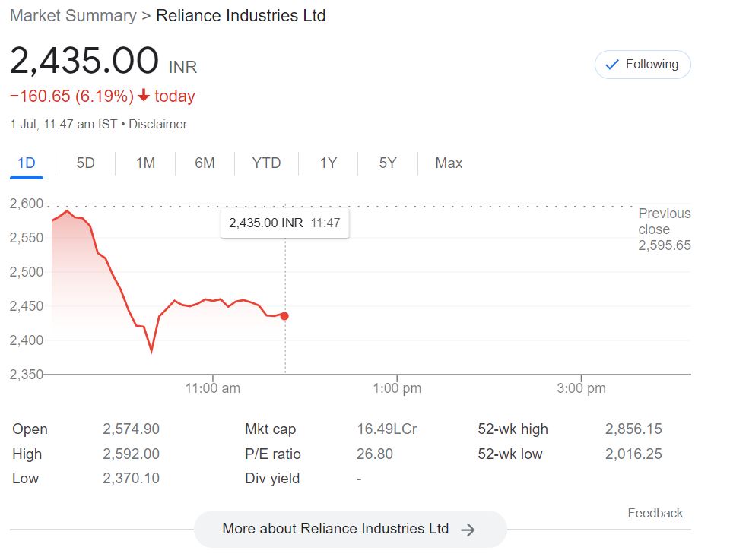
Task: Click the 11:00 am axis label
Action: click(213, 388)
